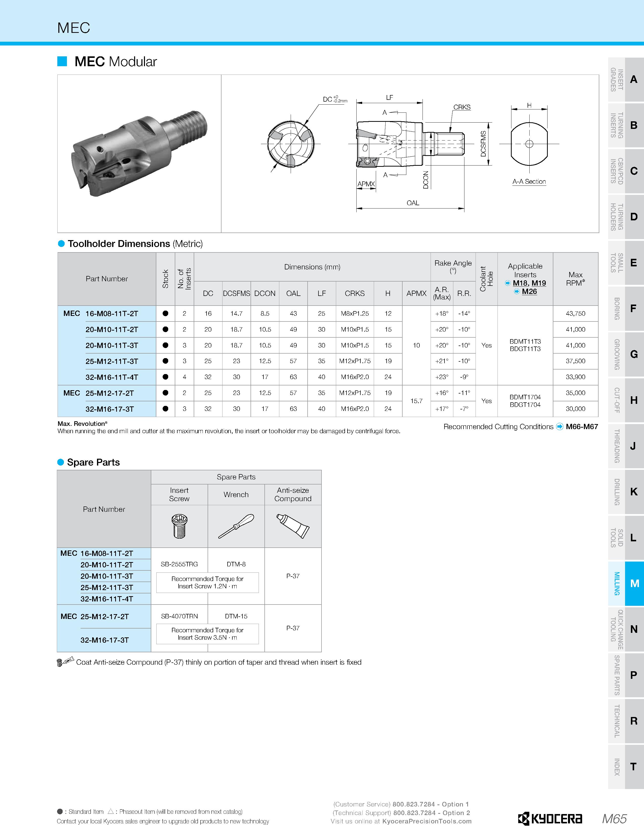Select page number M65 in footer
The width and height of the screenshot is (644, 834).
point(614,819)
